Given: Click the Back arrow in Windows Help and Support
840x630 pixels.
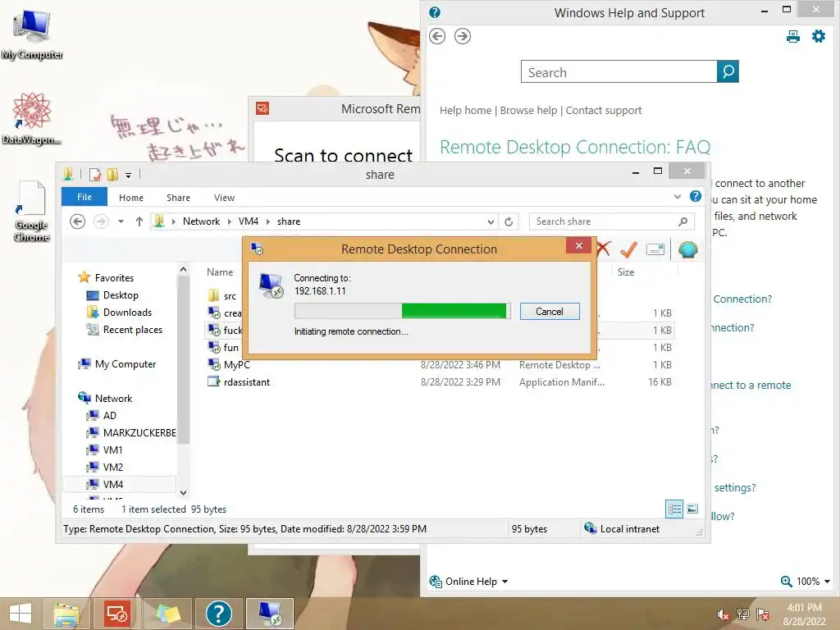Looking at the screenshot, I should [x=437, y=36].
